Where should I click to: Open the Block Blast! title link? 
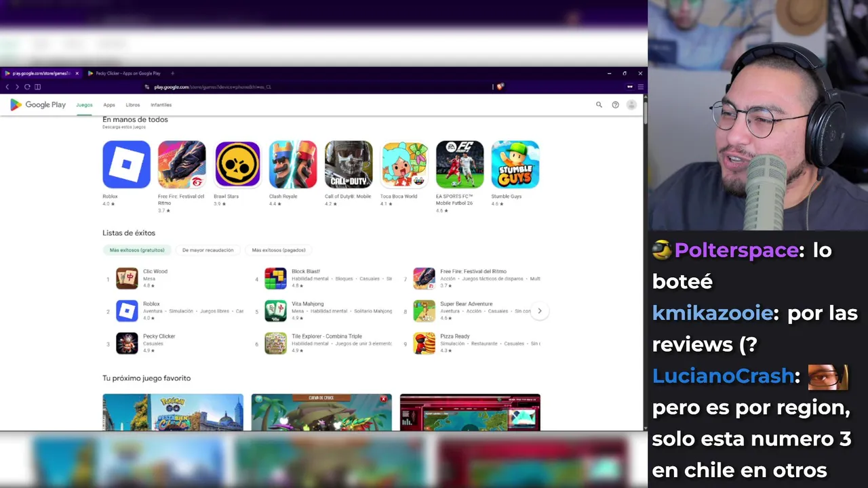(306, 271)
